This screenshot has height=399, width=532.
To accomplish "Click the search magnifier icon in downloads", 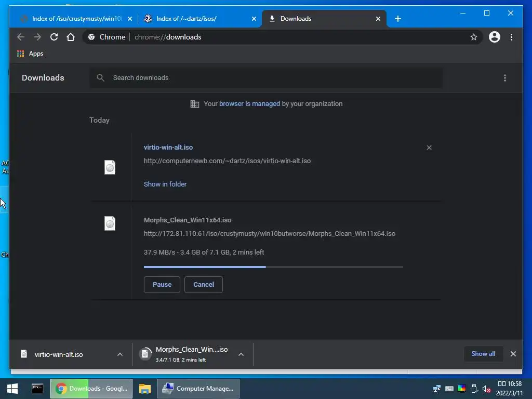I will click(x=100, y=78).
